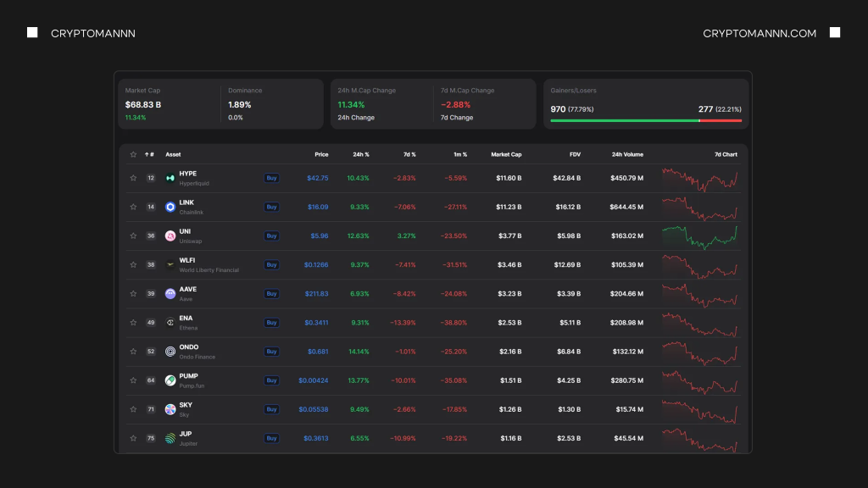The height and width of the screenshot is (488, 868).
Task: Click the Ethena ENA coin icon
Action: coord(169,323)
